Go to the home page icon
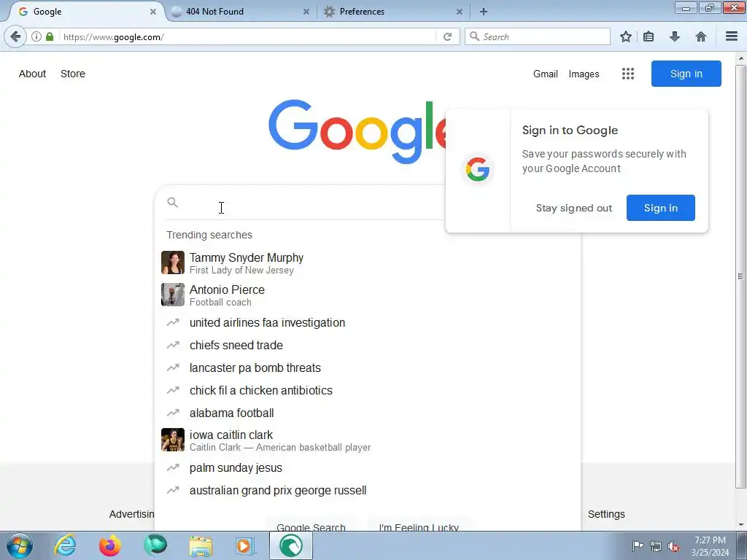The width and height of the screenshot is (747, 560). point(701,36)
